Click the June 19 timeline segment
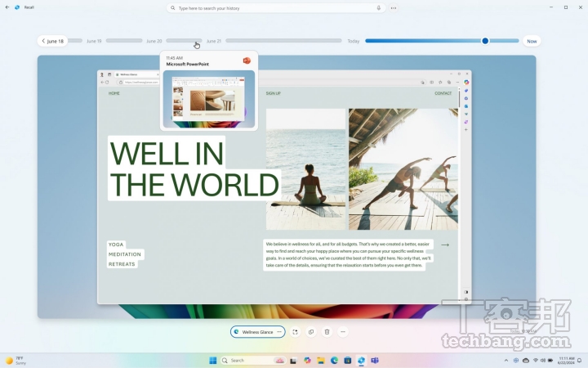588x368 pixels. [x=124, y=41]
